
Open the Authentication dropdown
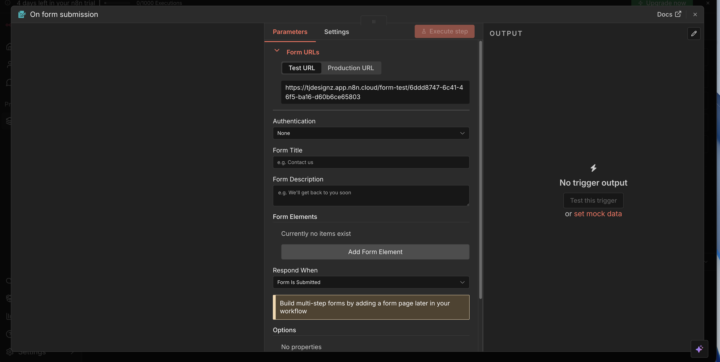(x=371, y=133)
